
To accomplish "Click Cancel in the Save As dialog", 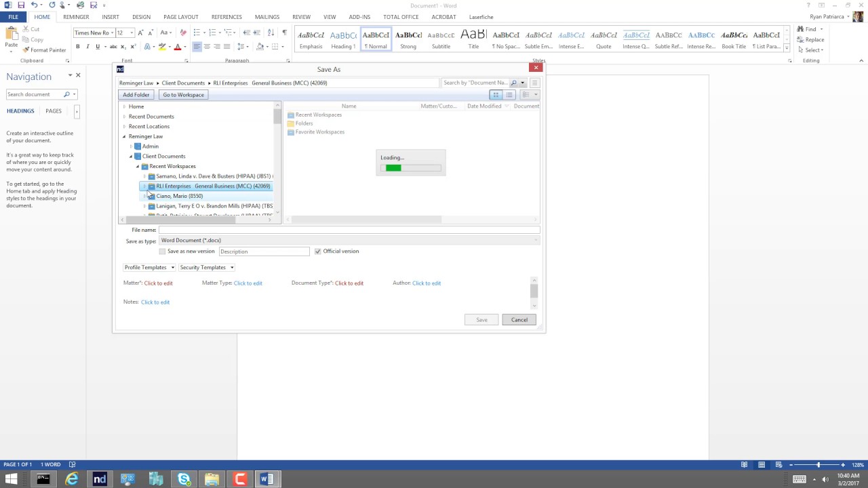I will [x=519, y=320].
